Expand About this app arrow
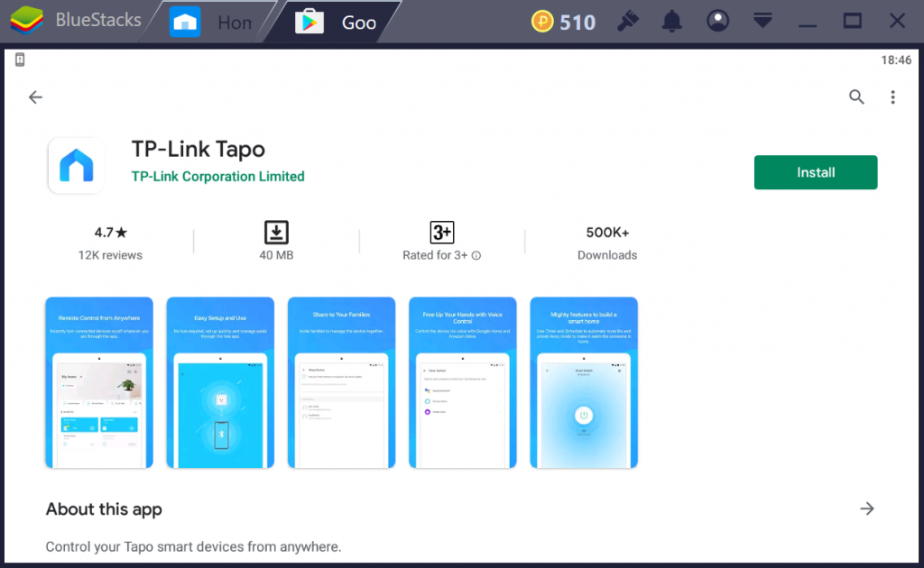Image resolution: width=924 pixels, height=568 pixels. click(867, 508)
